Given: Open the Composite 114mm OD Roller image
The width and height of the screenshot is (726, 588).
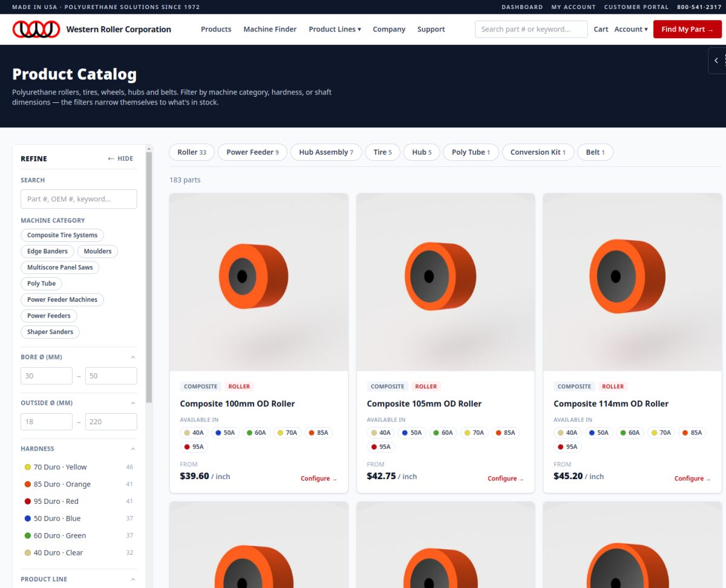Looking at the screenshot, I should click(x=632, y=282).
